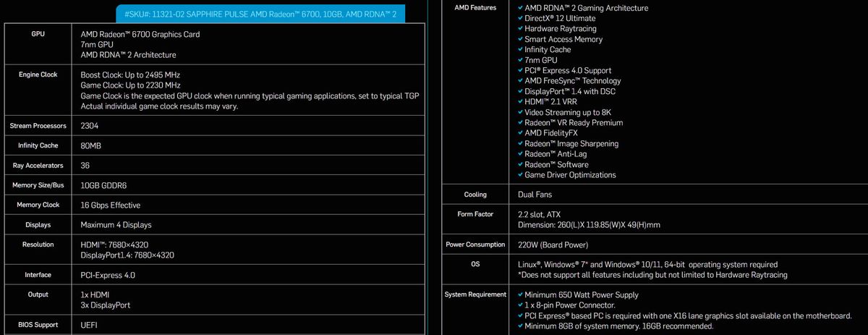Click the Engine Clock label
868x335 pixels.
click(38, 75)
